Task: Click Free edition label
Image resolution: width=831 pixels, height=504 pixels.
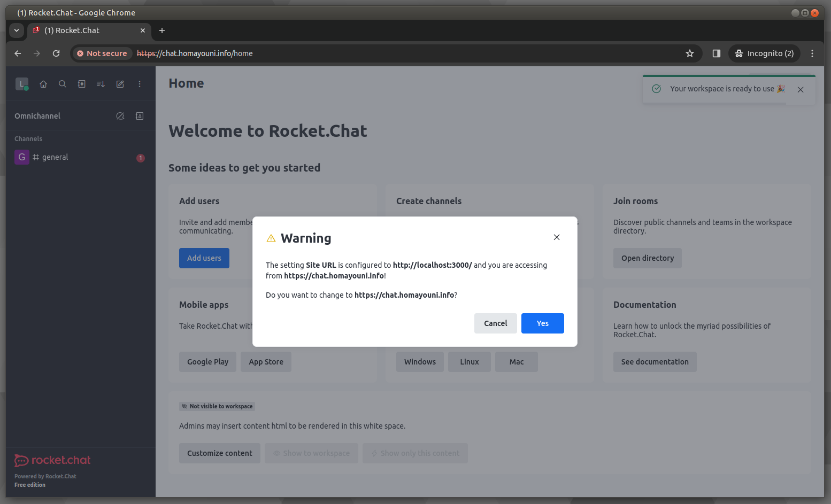Action: (x=30, y=485)
